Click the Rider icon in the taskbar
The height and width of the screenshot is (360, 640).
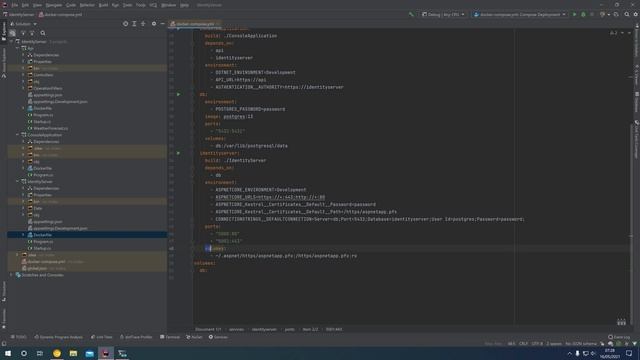click(106, 353)
